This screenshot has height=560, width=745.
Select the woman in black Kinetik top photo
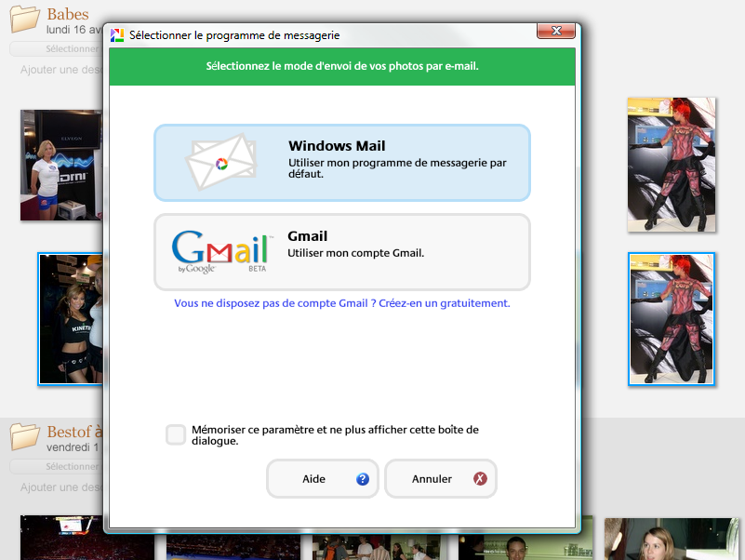click(71, 319)
